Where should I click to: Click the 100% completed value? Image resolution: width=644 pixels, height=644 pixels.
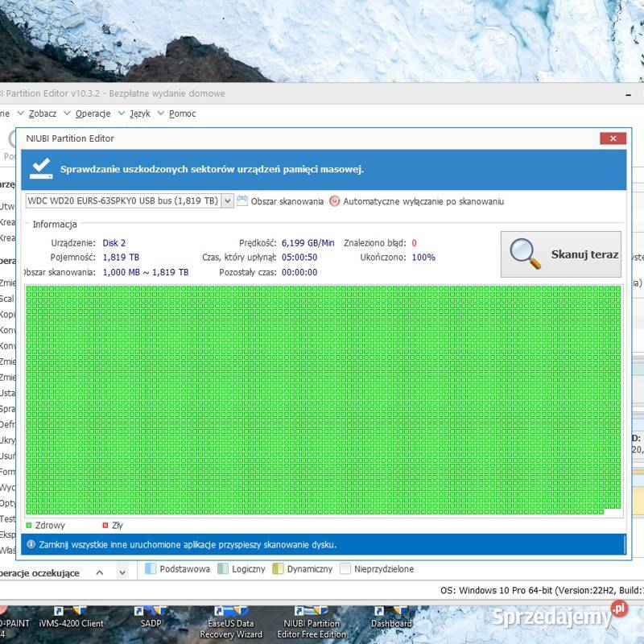423,258
